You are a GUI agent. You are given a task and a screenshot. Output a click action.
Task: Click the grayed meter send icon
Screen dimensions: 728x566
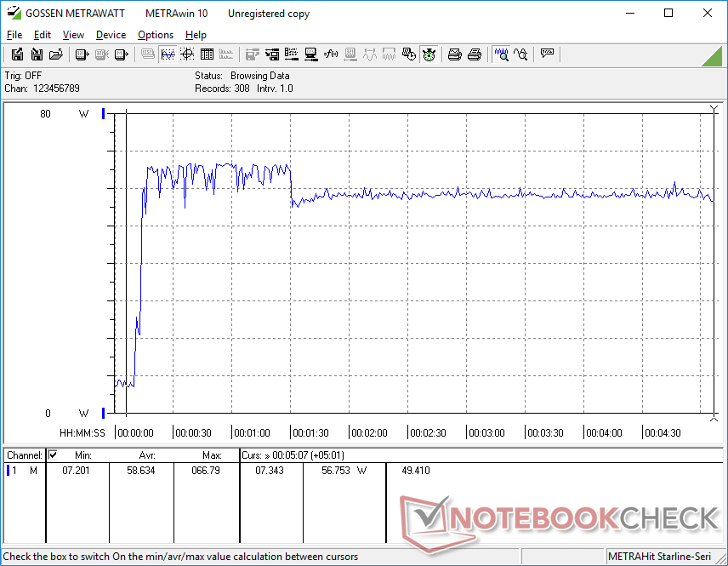click(350, 54)
